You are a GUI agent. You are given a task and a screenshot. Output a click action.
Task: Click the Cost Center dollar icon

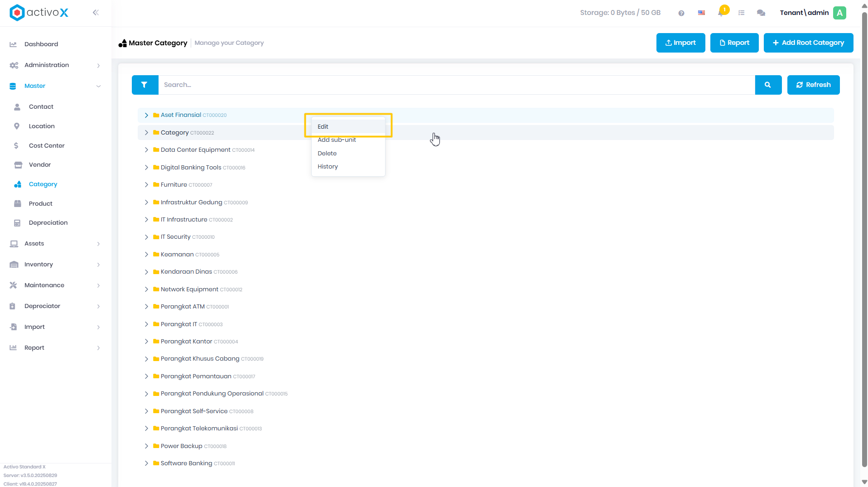[x=16, y=146]
